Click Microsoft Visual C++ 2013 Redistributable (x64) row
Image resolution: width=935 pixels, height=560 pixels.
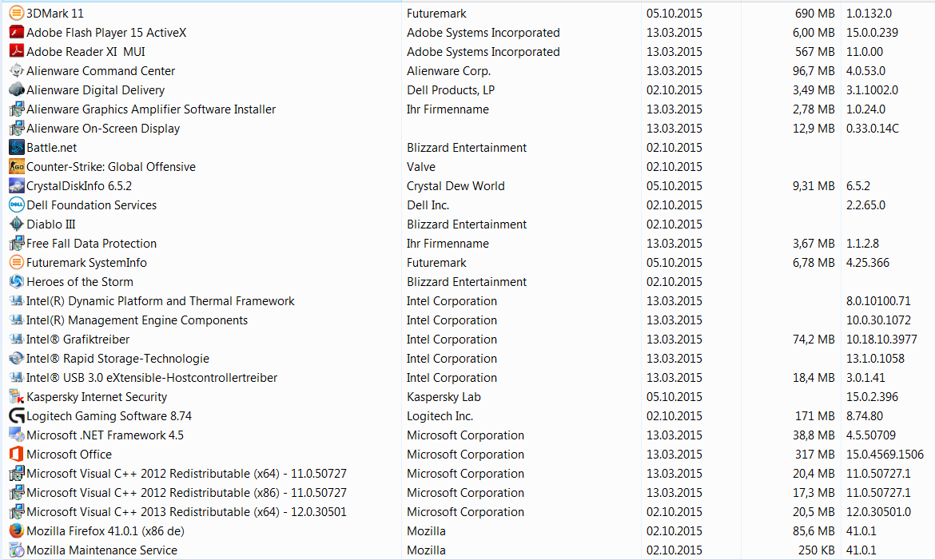[x=186, y=512]
